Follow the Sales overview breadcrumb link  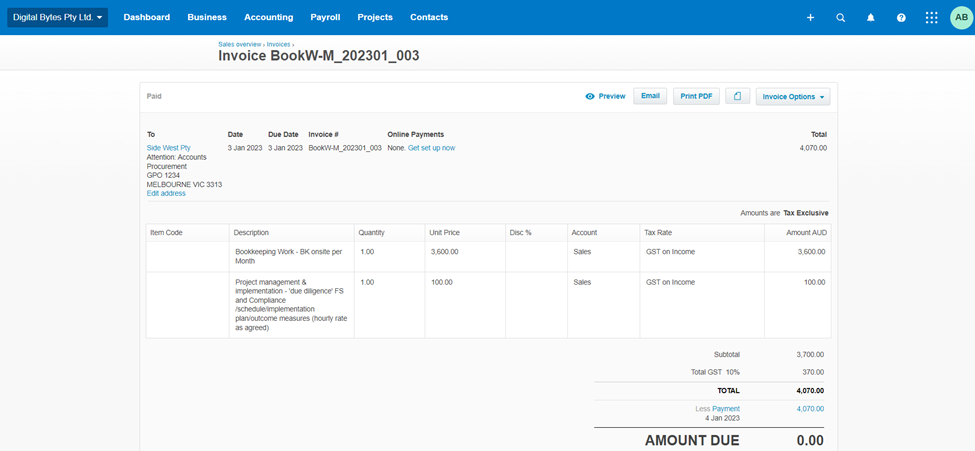239,44
